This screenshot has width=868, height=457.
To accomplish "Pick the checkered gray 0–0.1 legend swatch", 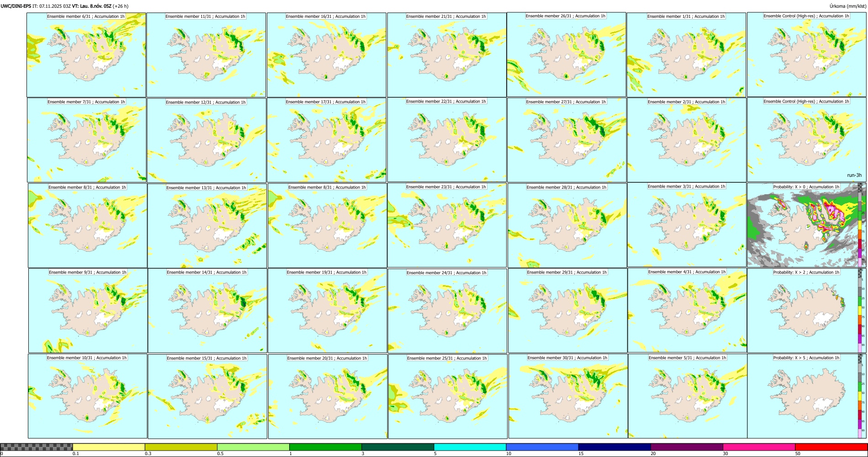I will pyautogui.click(x=37, y=447).
